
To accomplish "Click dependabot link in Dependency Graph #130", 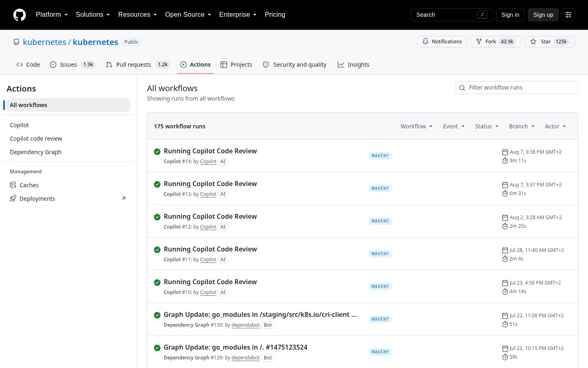I will coord(245,325).
